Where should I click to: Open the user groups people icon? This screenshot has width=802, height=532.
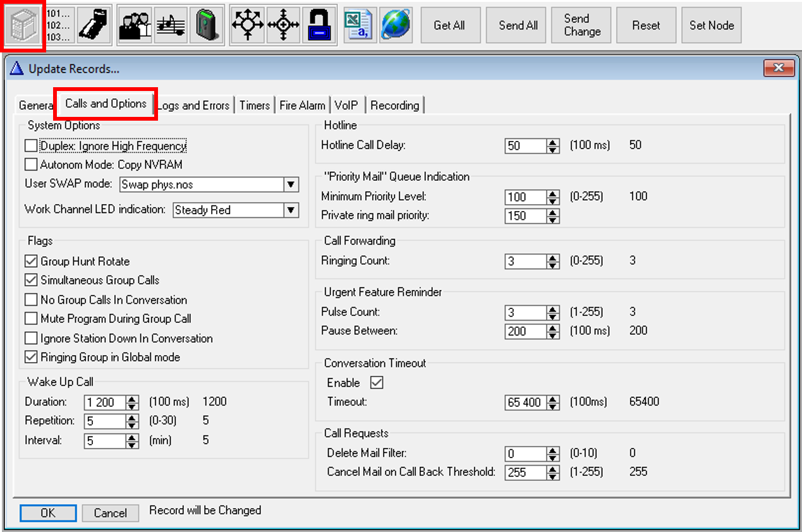point(135,25)
